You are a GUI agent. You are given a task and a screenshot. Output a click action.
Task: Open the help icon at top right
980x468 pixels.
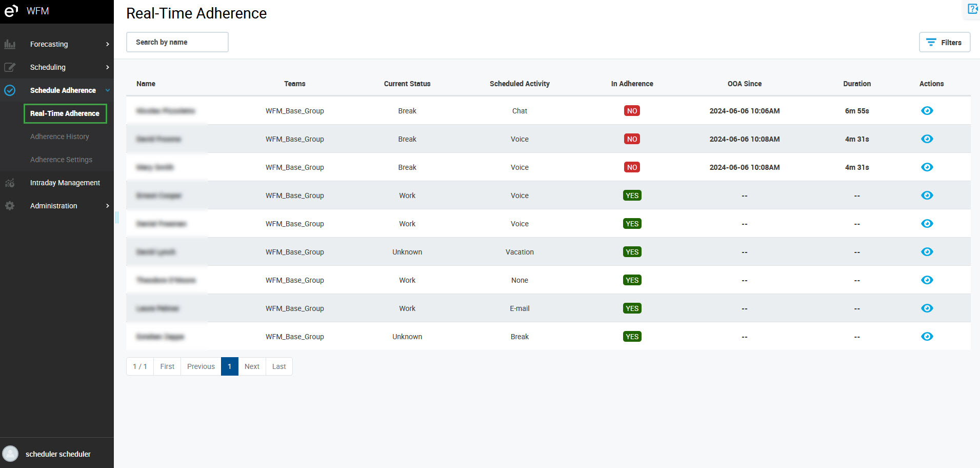pyautogui.click(x=972, y=9)
